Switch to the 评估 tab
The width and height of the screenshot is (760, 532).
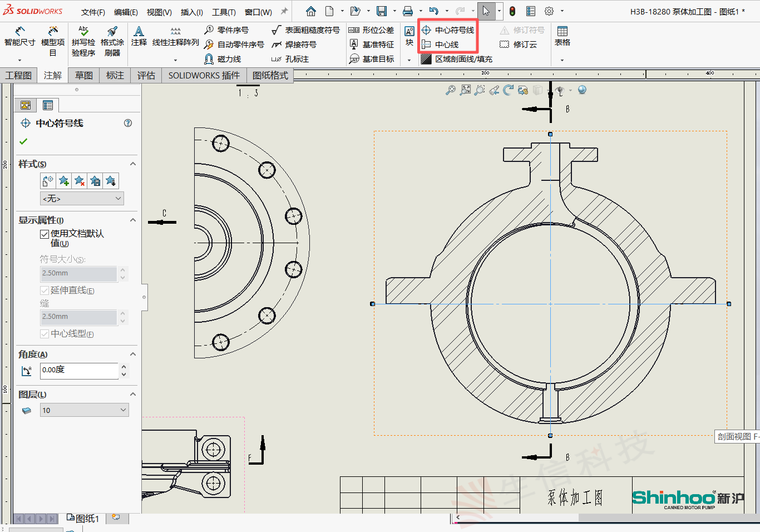click(146, 75)
